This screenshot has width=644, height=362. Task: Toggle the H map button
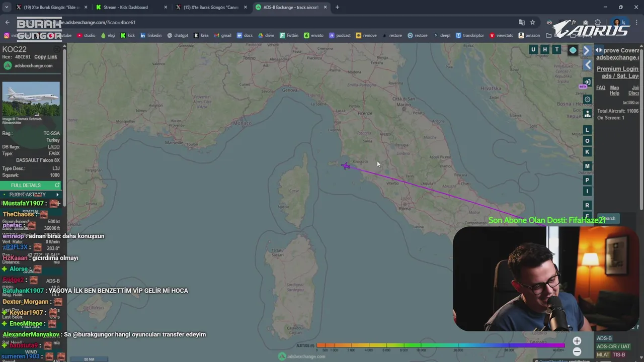(x=545, y=49)
